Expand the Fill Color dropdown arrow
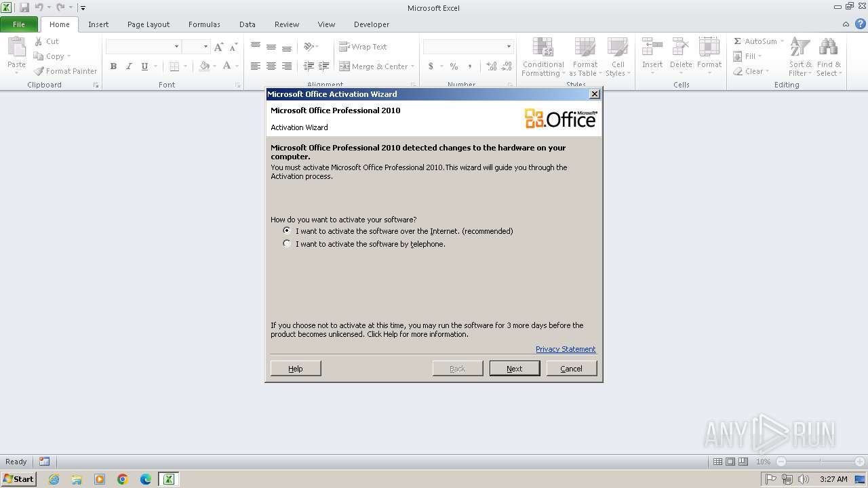This screenshot has width=868, height=488. tap(214, 66)
